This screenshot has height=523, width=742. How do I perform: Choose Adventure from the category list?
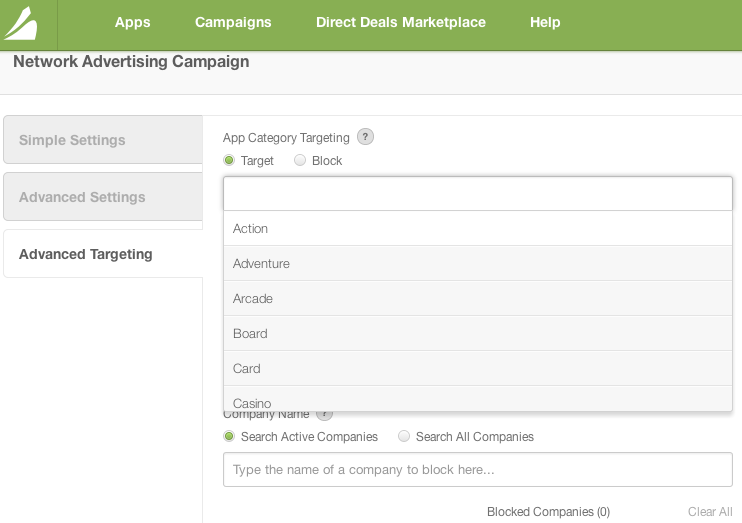[x=478, y=263]
